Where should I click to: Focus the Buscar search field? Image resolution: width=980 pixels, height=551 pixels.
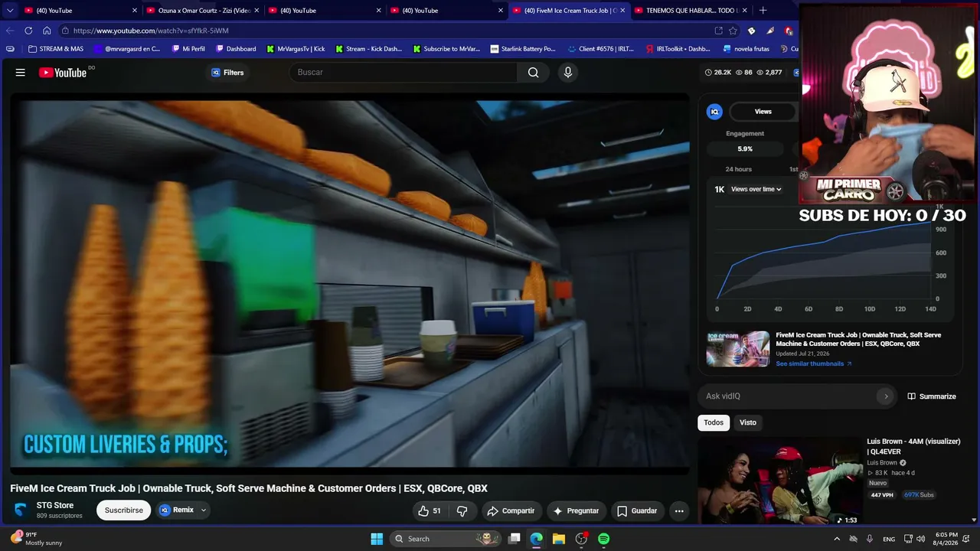[x=403, y=73]
